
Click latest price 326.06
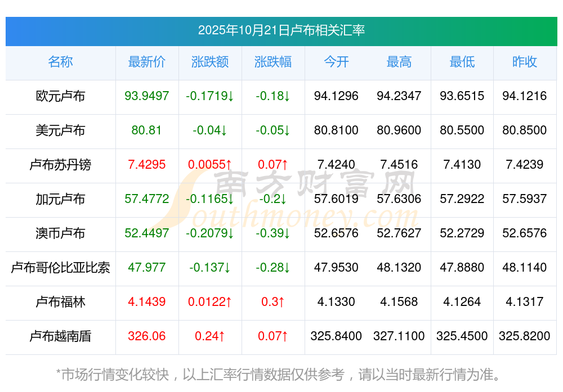pyautogui.click(x=146, y=336)
